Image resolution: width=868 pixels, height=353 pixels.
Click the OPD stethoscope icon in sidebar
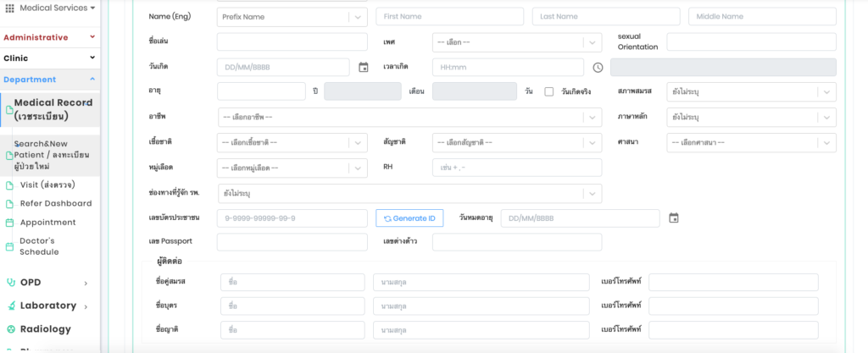click(10, 282)
